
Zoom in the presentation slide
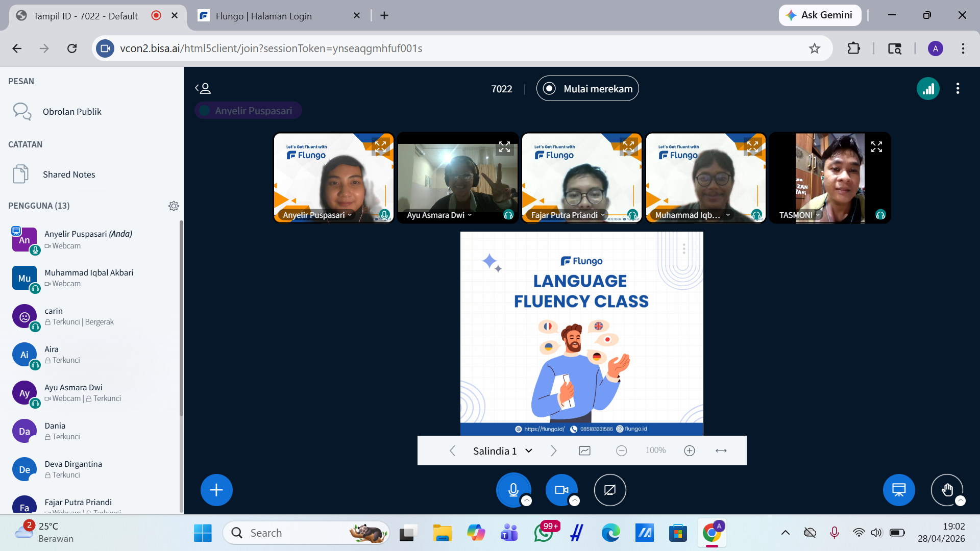tap(690, 451)
